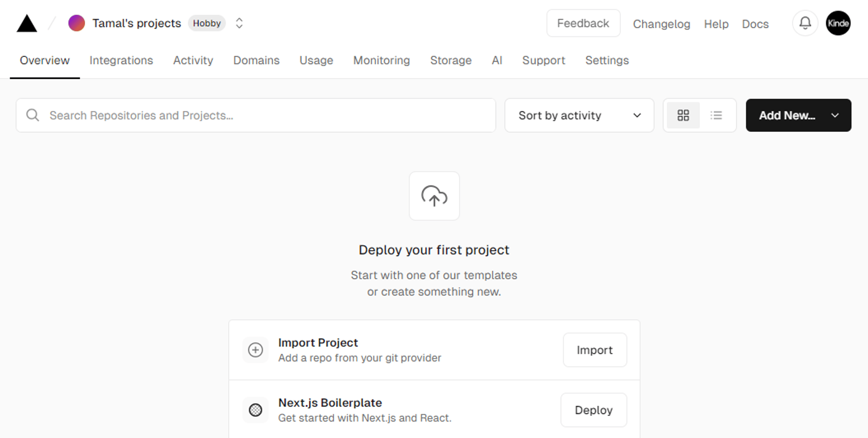868x438 pixels.
Task: View the Usage tab
Action: pos(316,60)
